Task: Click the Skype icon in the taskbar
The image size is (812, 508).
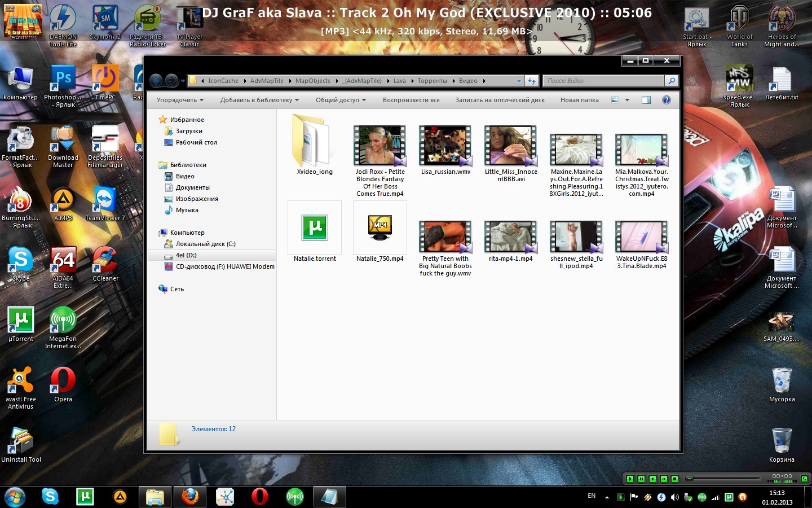Action: [x=50, y=497]
